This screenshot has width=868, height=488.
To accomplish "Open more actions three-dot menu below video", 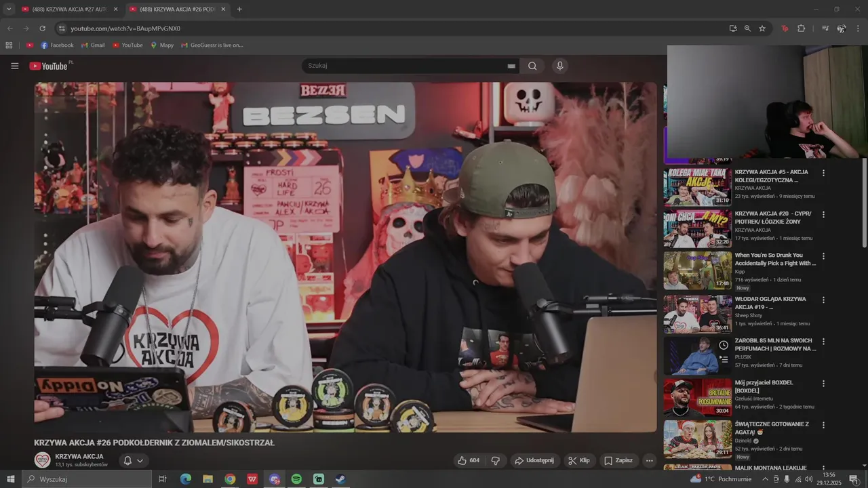I will coord(650,460).
